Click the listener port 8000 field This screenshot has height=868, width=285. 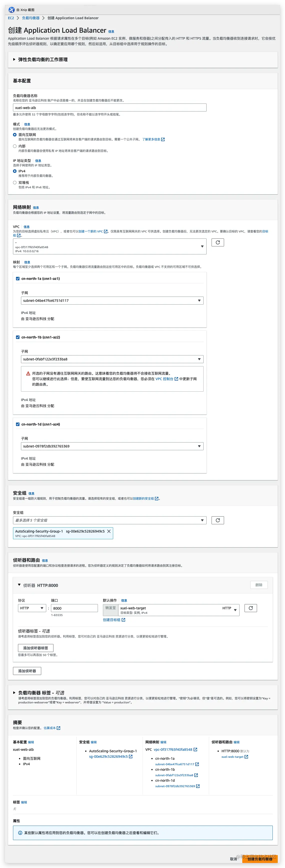[74, 608]
